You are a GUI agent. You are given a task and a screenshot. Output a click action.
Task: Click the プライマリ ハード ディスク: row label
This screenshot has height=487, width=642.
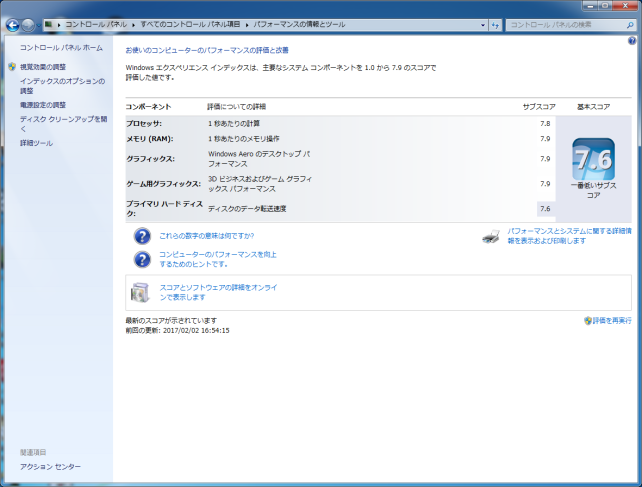tap(164, 208)
